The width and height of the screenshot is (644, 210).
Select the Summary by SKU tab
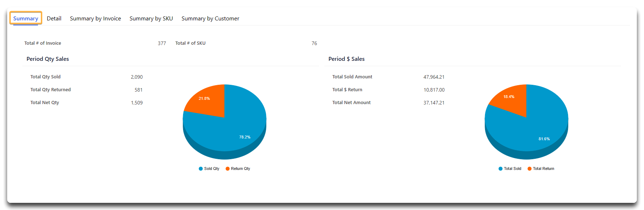tap(151, 18)
